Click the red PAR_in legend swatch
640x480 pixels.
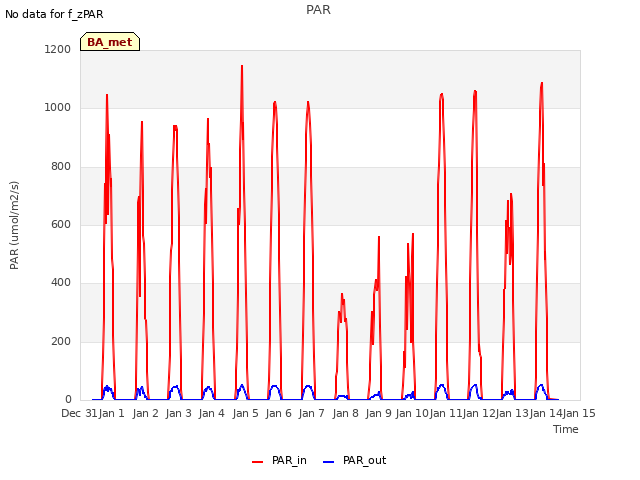pyautogui.click(x=258, y=462)
